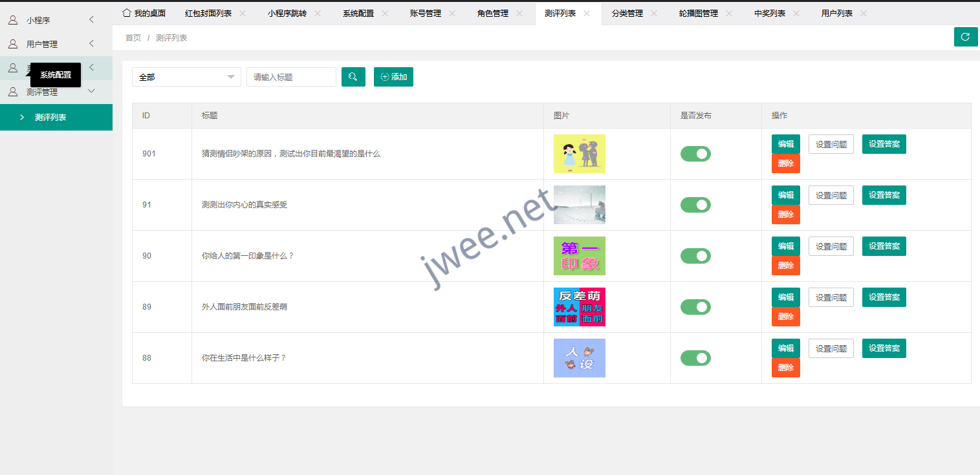Open the 反差萌 thumbnail image

(580, 307)
